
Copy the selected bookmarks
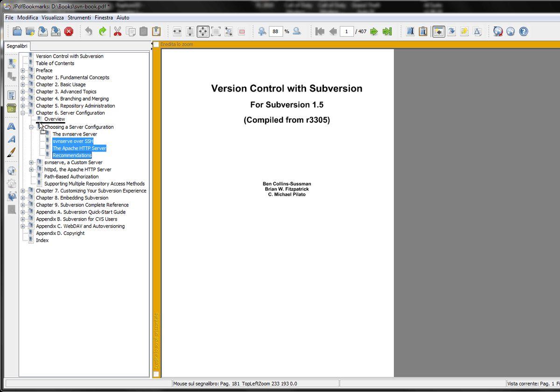coord(131,31)
